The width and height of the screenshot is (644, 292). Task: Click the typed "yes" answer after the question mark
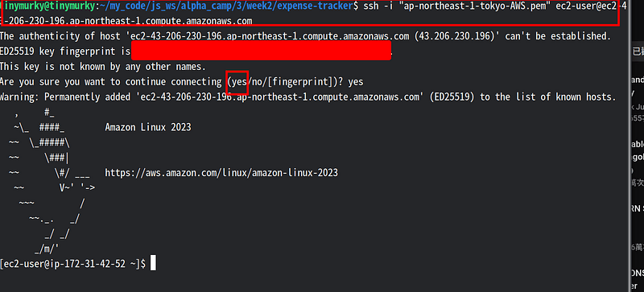click(356, 82)
